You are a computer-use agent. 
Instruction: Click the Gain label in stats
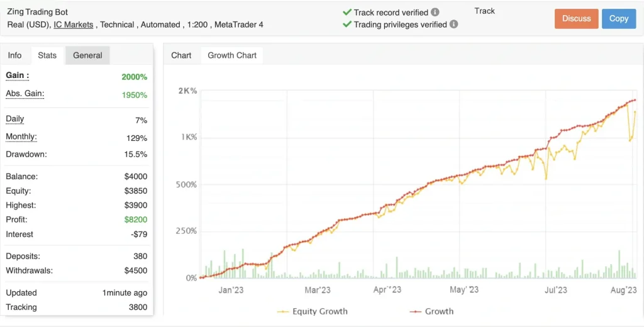click(x=18, y=75)
